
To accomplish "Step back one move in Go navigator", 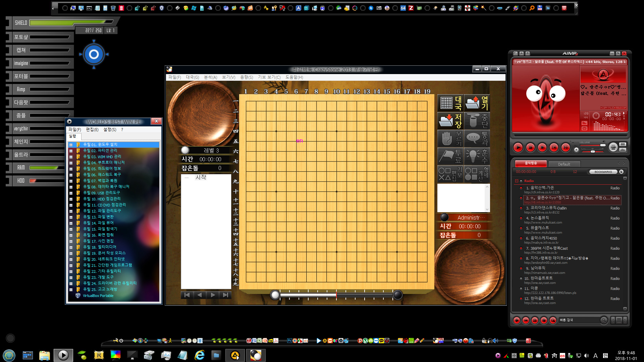I will (x=200, y=295).
